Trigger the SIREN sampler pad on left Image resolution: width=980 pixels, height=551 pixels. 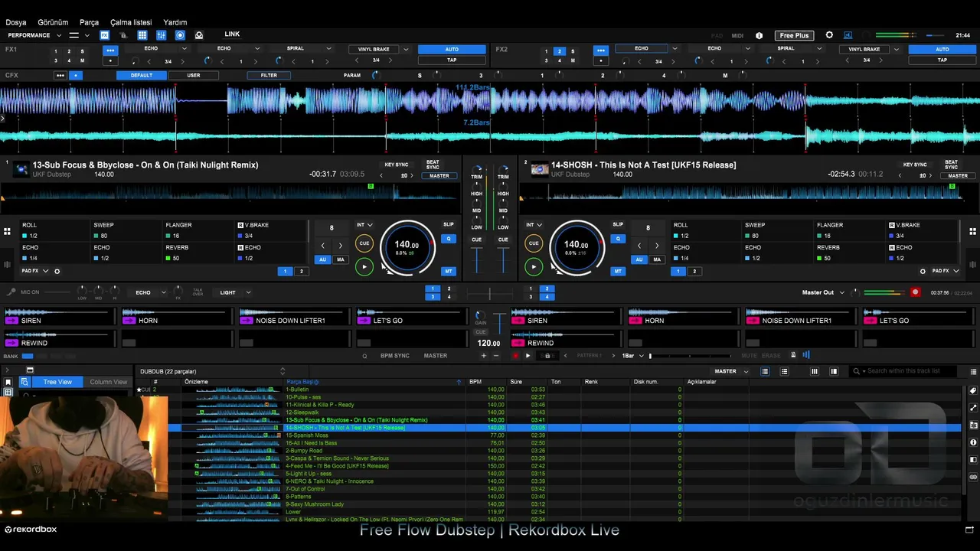59,316
